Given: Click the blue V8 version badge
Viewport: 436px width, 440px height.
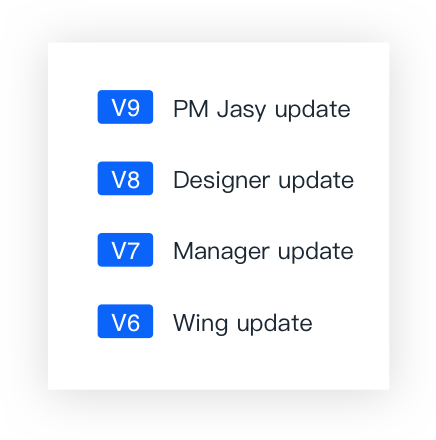Looking at the screenshot, I should (x=125, y=178).
